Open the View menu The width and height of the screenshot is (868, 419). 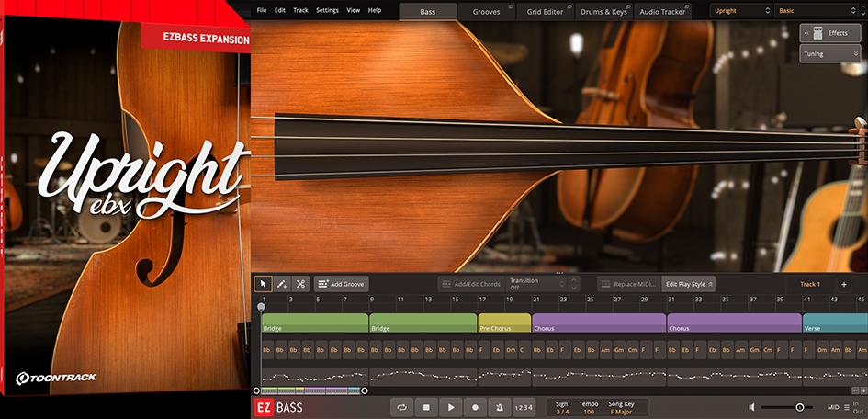click(354, 10)
